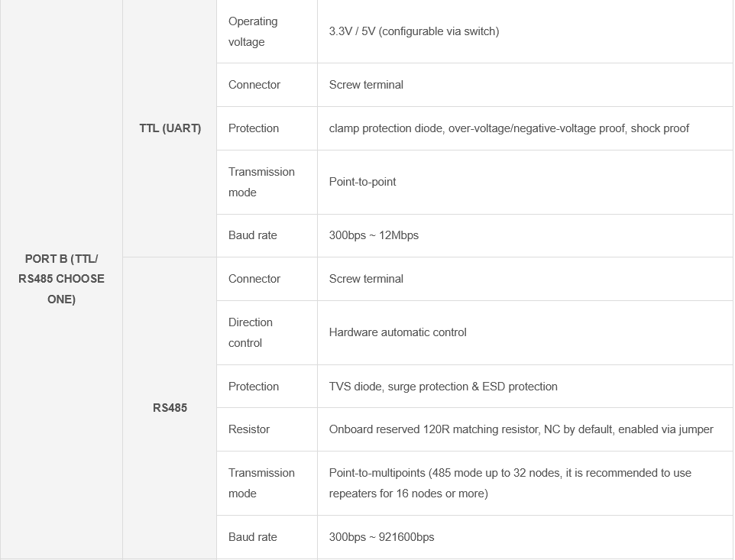735x560 pixels.
Task: Select the TTL (UART) header cell
Action: (170, 128)
